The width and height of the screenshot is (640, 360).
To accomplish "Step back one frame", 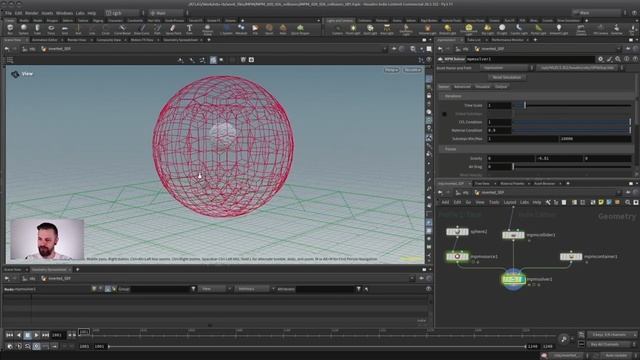I will [x=70, y=335].
